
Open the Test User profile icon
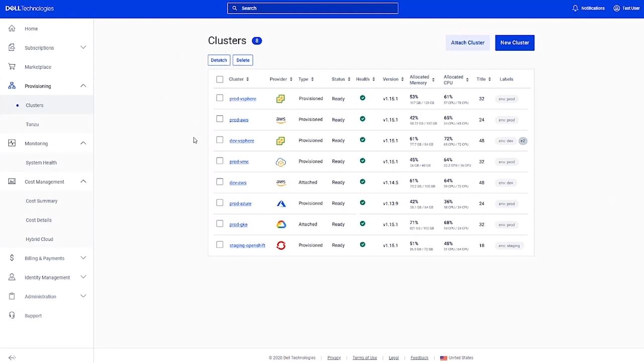616,9
